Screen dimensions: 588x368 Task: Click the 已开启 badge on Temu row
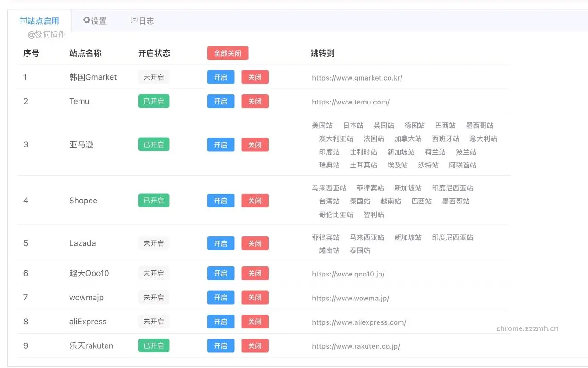pyautogui.click(x=153, y=101)
